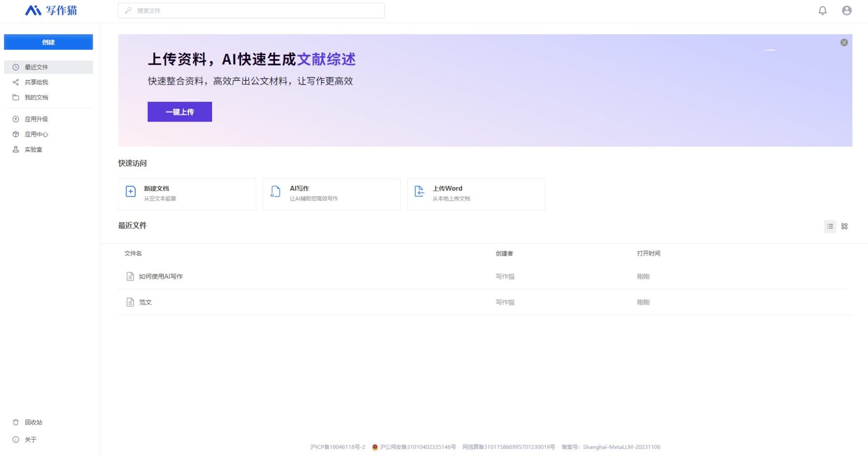868x456 pixels.
Task: Open the 沪ICP备18046118号-2 footer link
Action: 336,447
